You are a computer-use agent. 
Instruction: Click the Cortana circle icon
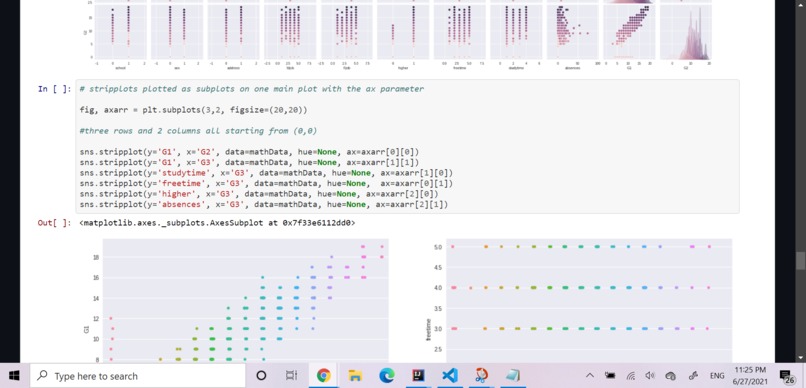(x=261, y=376)
